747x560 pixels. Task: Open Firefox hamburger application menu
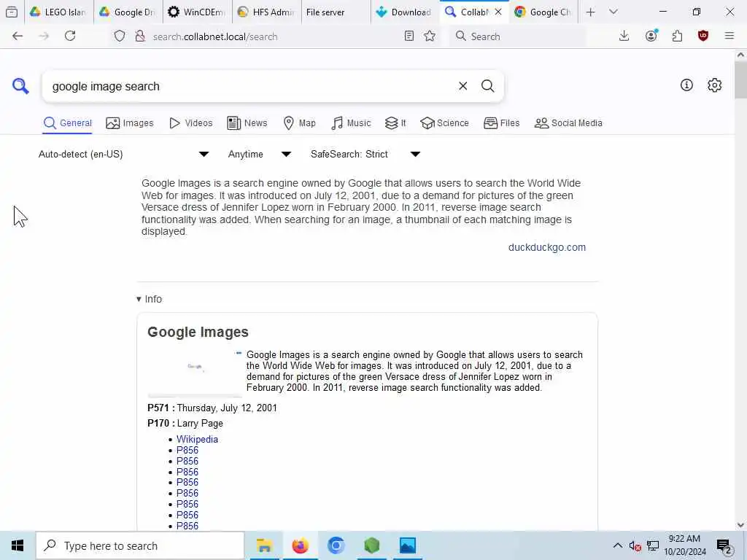(729, 36)
